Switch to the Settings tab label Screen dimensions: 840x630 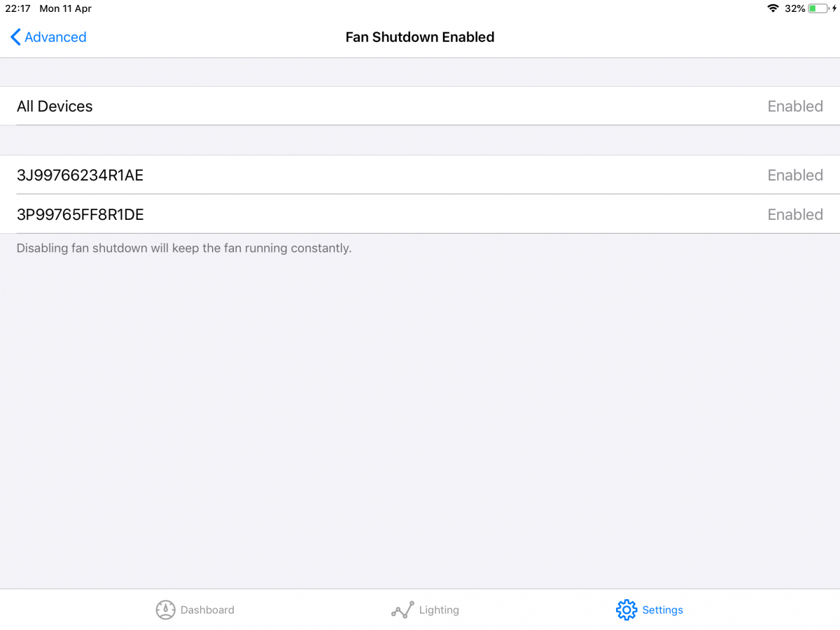662,610
